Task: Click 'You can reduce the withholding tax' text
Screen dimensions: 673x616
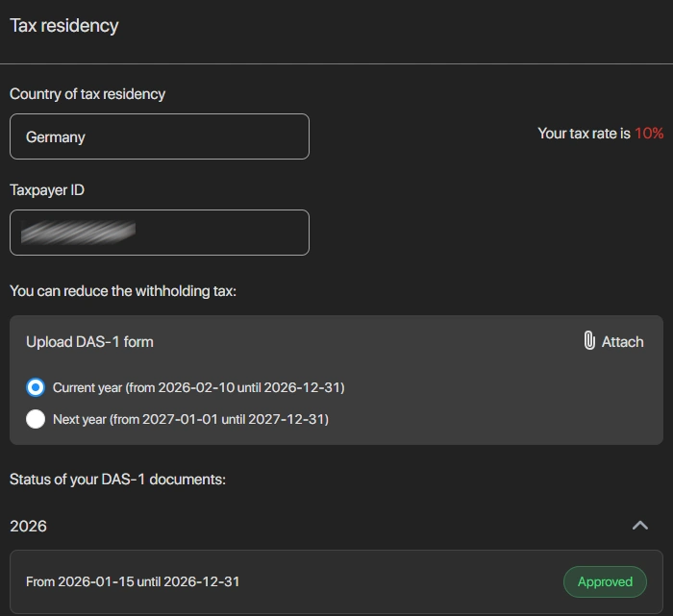Action: coord(122,290)
